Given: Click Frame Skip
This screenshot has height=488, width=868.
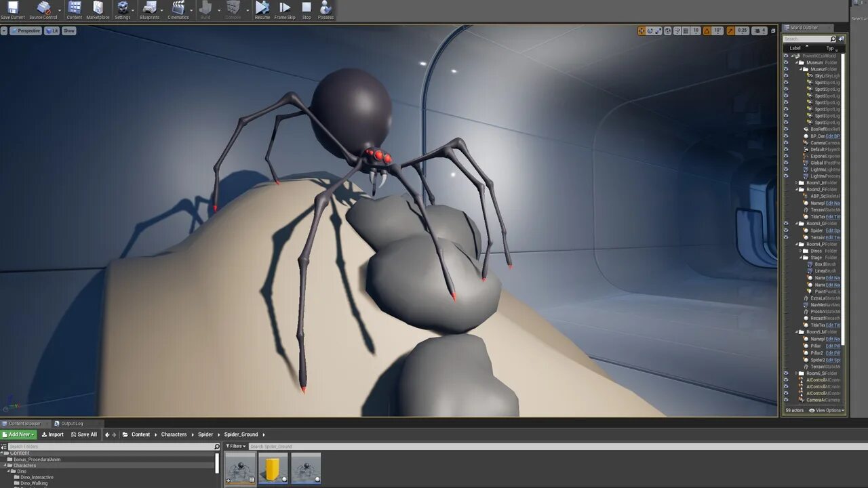Looking at the screenshot, I should [x=285, y=10].
